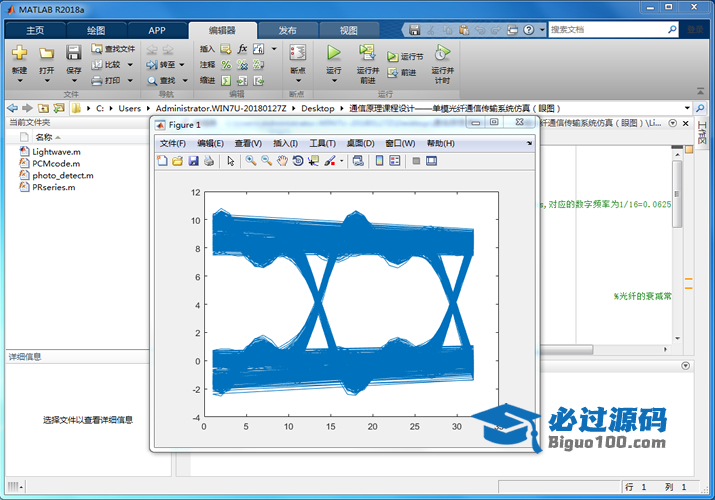Expand the 转至 dropdown arrow

click(x=182, y=65)
